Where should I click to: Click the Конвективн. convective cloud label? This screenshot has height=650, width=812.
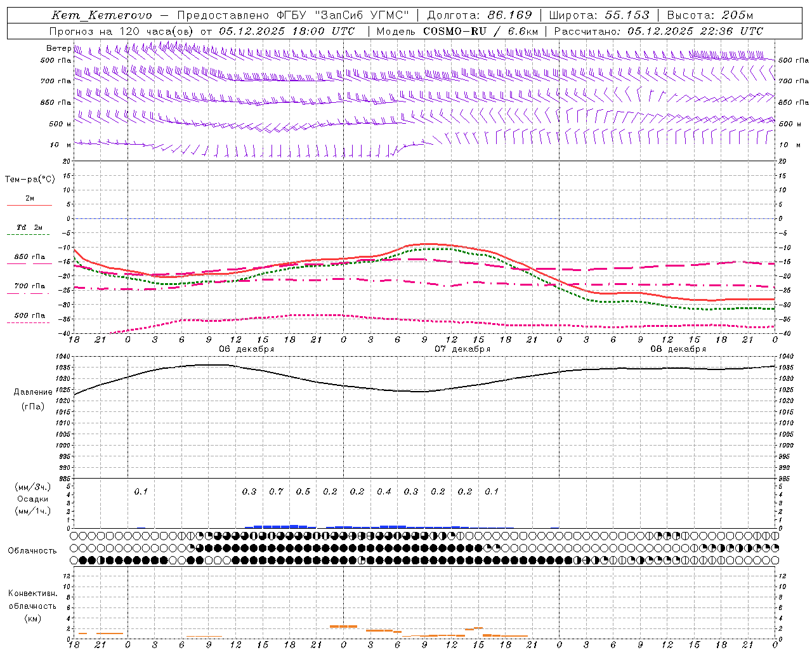click(x=33, y=594)
